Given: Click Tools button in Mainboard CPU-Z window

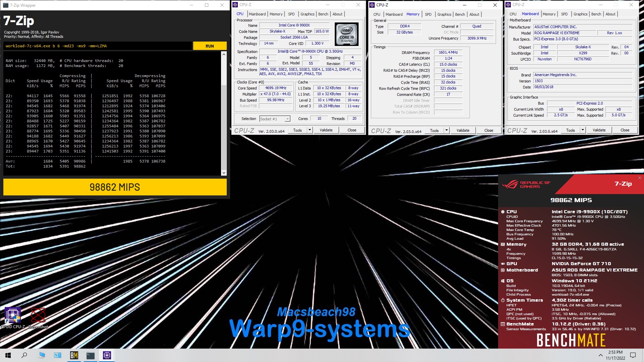Looking at the screenshot, I should [570, 130].
